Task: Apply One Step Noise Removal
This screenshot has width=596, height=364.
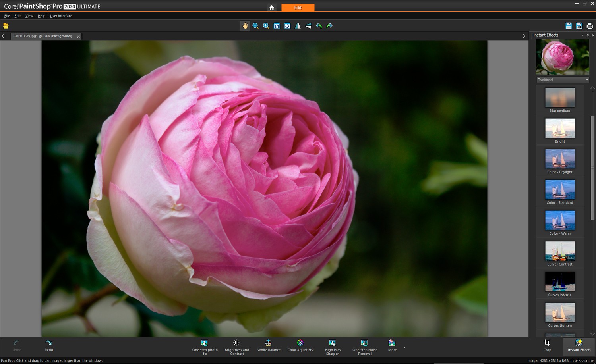Action: [364, 345]
